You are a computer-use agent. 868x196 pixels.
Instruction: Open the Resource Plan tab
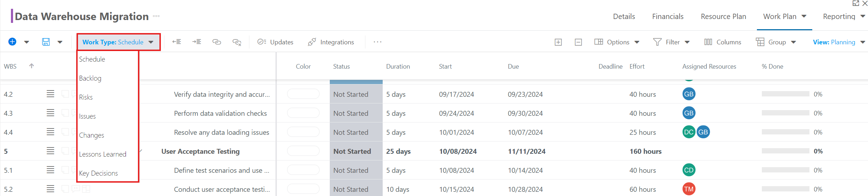(723, 17)
